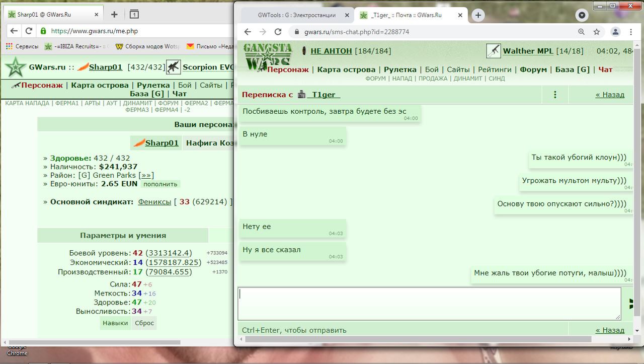This screenshot has width=644, height=364.
Task: Click new tab plus button in right window
Action: [478, 15]
